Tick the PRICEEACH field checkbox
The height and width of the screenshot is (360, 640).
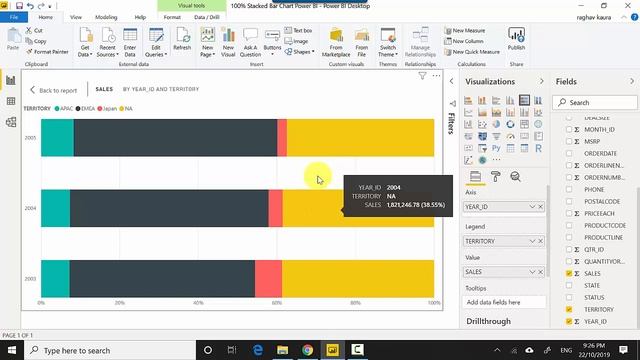[x=569, y=213]
